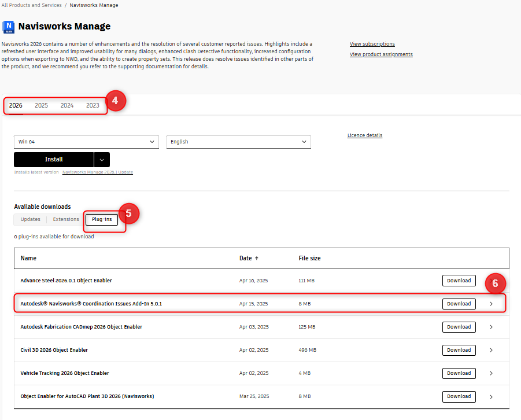This screenshot has height=420, width=521.
Task: Download Advance Steel 2026.0.1 Object Enabler
Action: 459,280
